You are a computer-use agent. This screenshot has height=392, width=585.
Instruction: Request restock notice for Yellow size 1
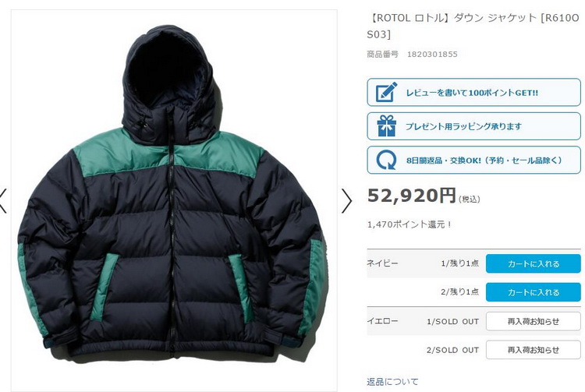[x=534, y=321]
